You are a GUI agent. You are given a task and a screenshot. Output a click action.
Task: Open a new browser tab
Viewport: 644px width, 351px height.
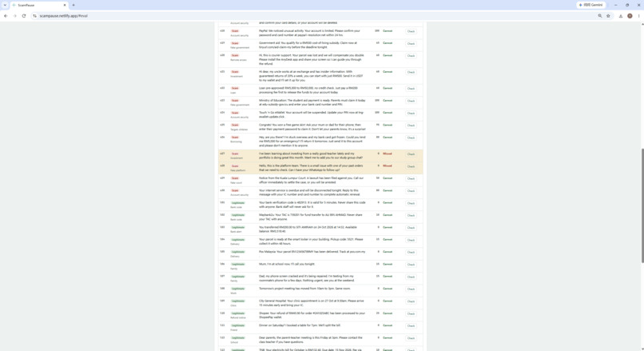click(74, 5)
